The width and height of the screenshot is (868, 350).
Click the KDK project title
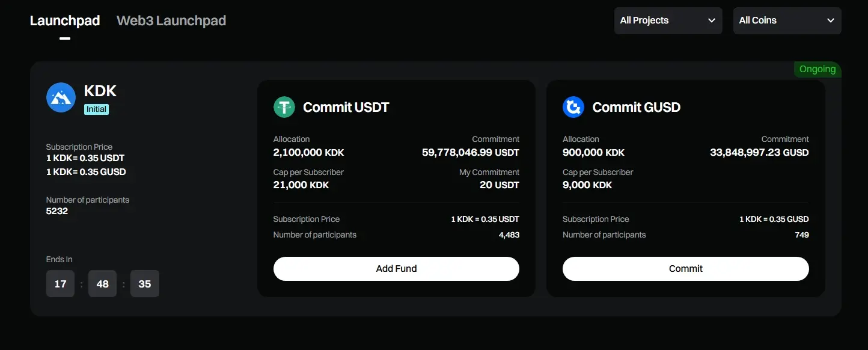pos(100,91)
